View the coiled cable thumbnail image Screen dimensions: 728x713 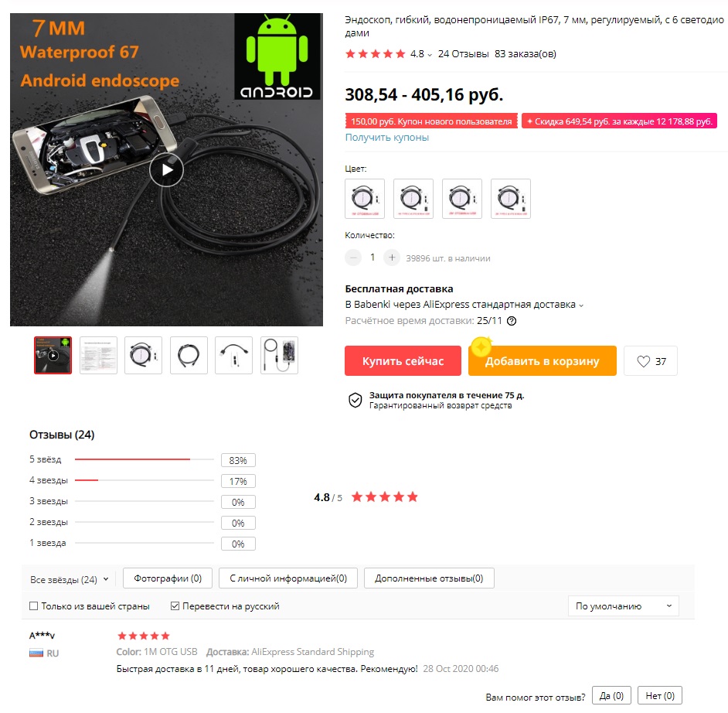click(x=189, y=355)
